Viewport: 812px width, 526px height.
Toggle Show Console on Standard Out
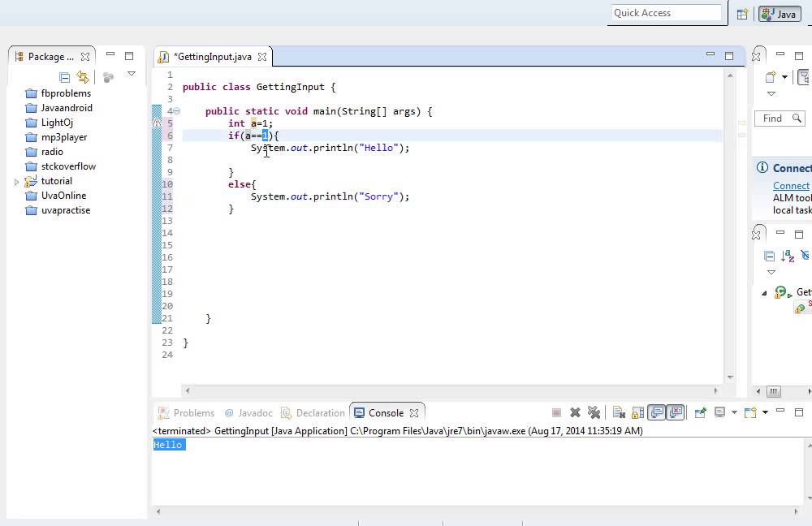[657, 412]
